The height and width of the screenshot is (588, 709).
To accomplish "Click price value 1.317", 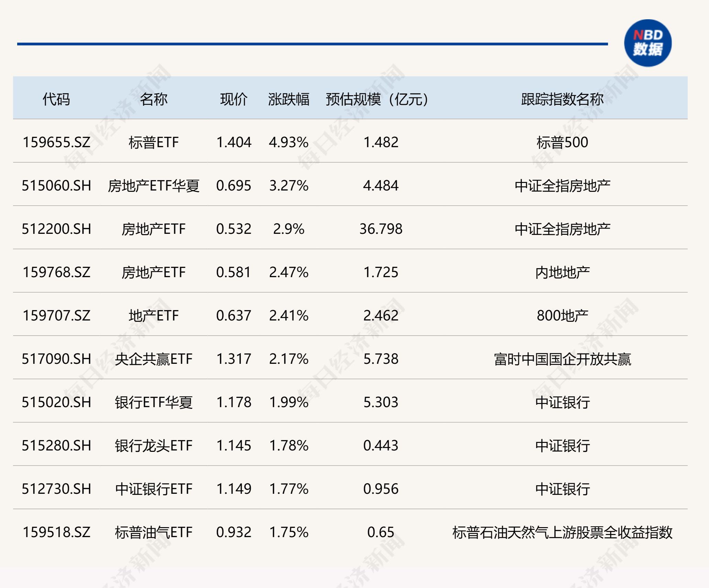I will pyautogui.click(x=234, y=359).
